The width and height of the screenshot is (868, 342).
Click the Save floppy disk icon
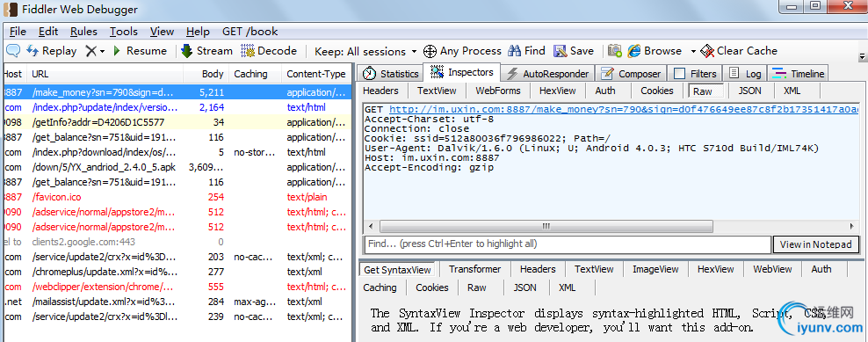coord(561,51)
